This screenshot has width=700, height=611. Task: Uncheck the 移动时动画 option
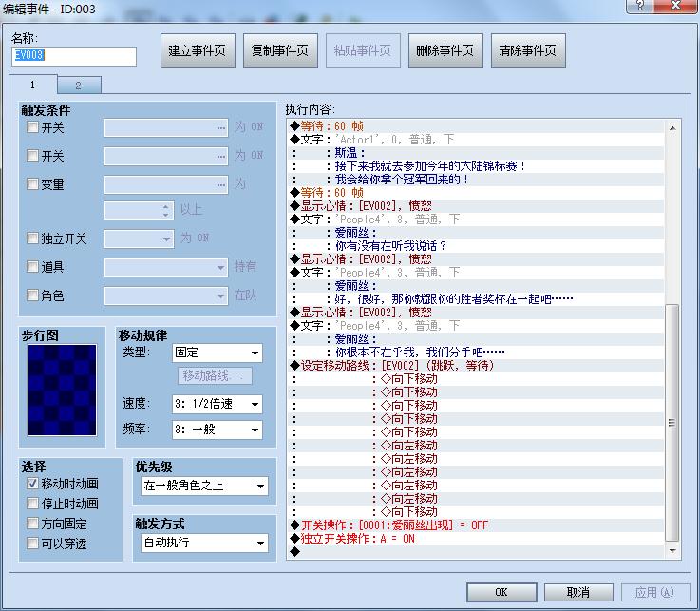(x=32, y=484)
